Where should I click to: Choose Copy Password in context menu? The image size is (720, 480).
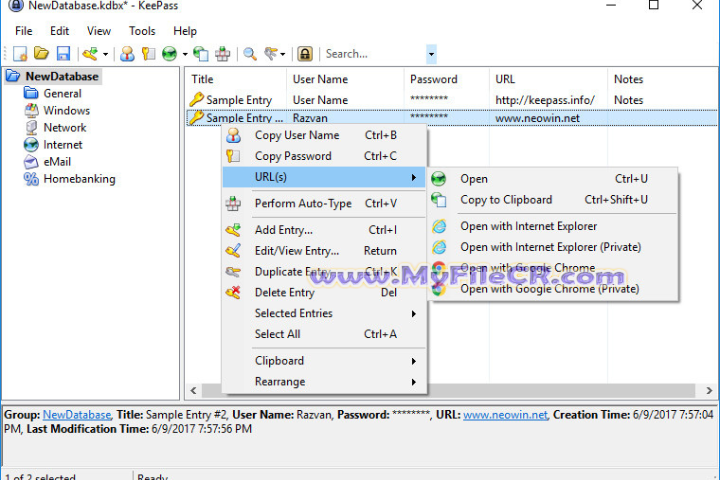click(x=324, y=156)
